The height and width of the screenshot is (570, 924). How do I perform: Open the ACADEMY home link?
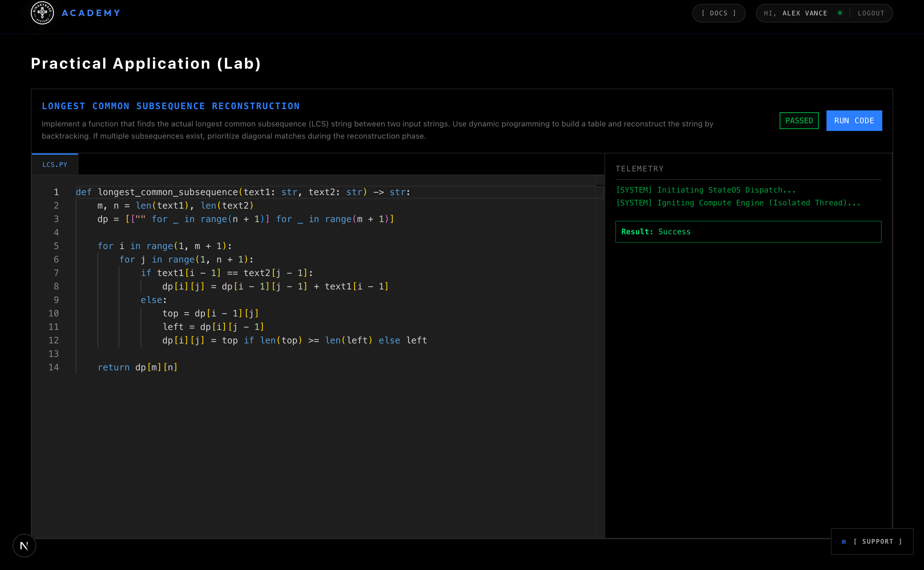tap(91, 13)
